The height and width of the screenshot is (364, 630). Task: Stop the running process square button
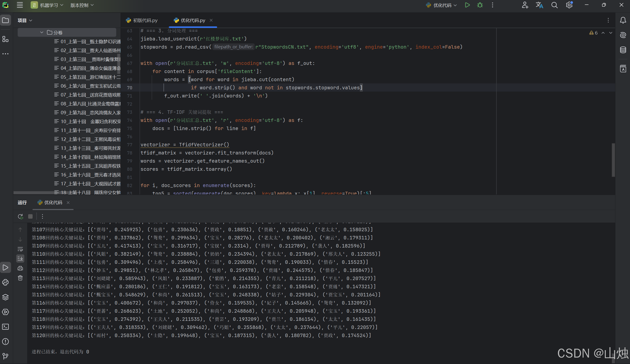point(30,216)
